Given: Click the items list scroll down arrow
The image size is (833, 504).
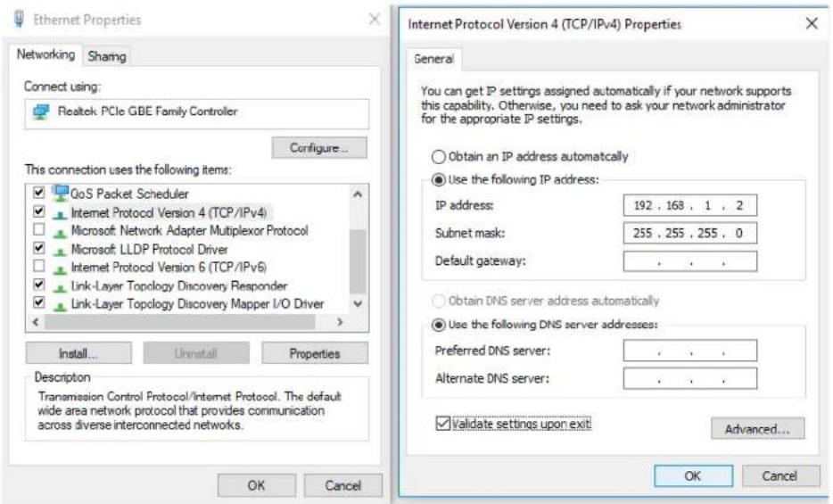Looking at the screenshot, I should [358, 304].
